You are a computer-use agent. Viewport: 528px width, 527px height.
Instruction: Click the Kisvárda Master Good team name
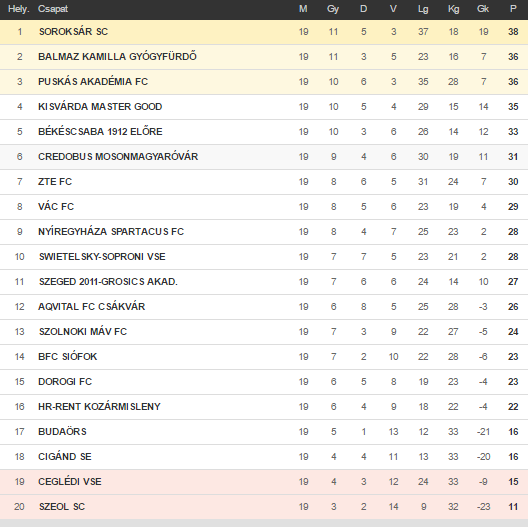[x=100, y=107]
